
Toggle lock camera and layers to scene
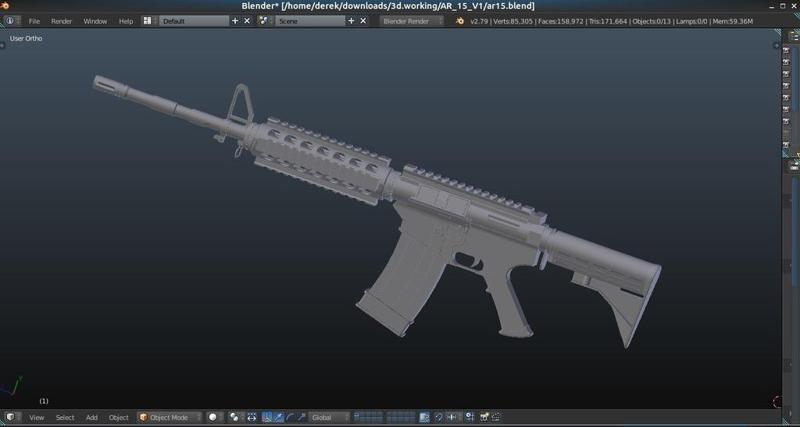point(424,417)
